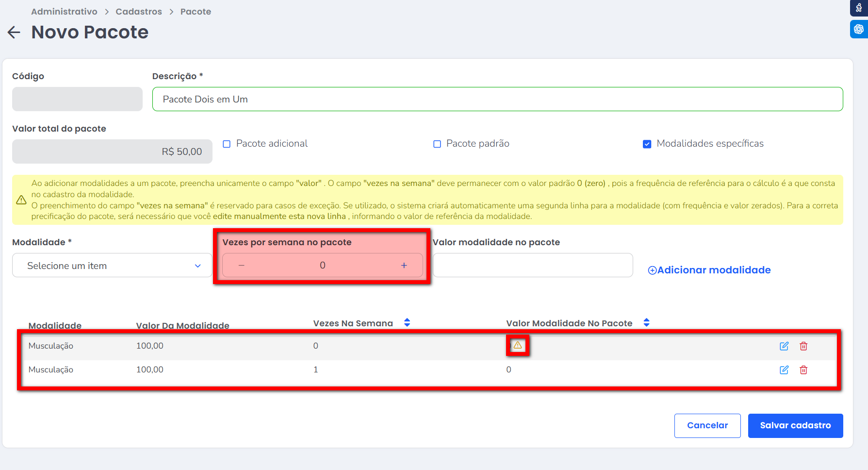Click the Cancelar button
The height and width of the screenshot is (470, 868).
707,425
